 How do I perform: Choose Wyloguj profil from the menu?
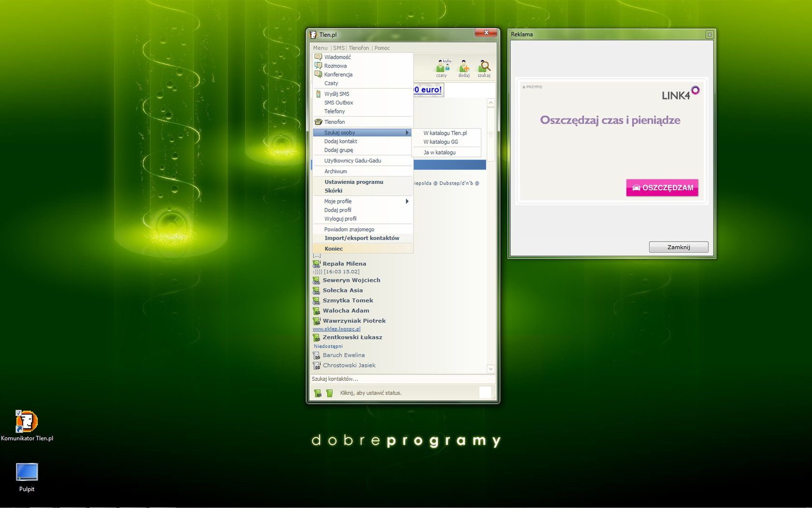point(362,219)
